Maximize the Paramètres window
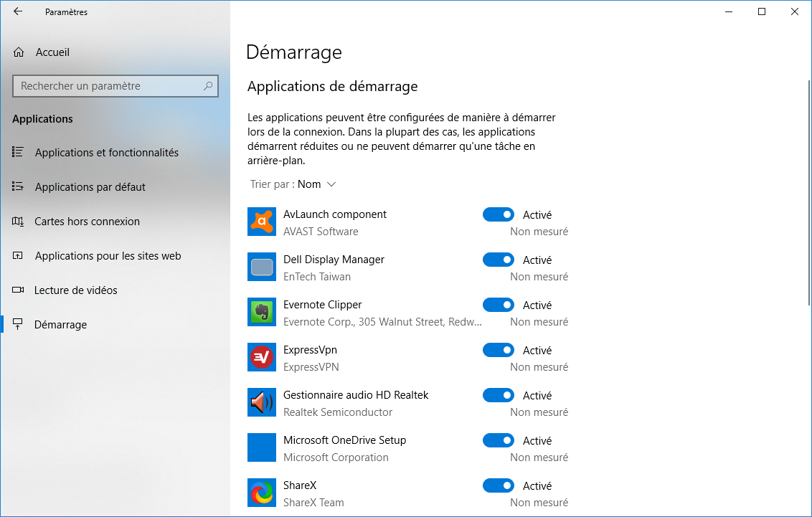 [761, 11]
